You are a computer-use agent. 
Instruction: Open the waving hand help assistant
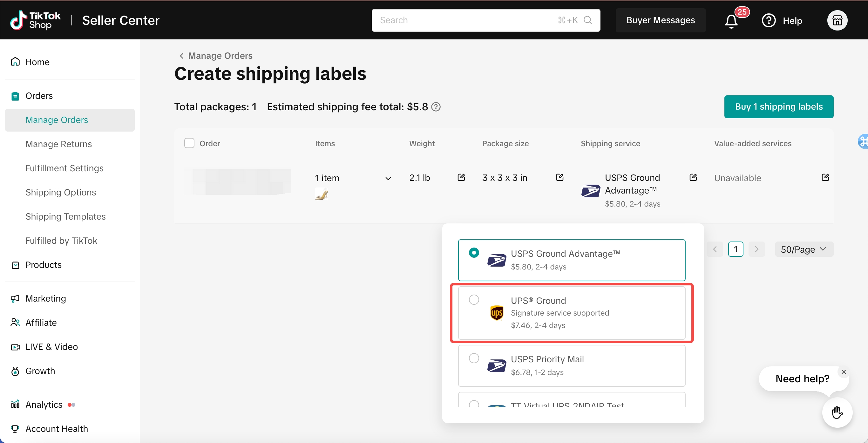coord(837,413)
